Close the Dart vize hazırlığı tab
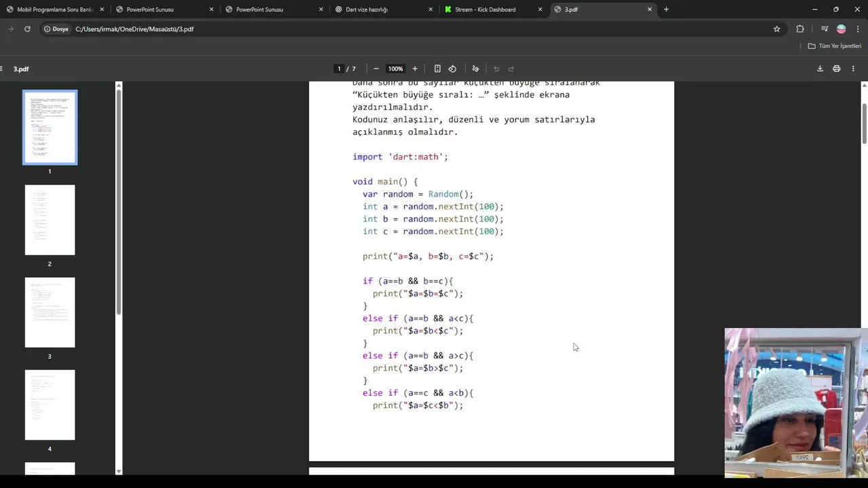The height and width of the screenshot is (488, 868). click(431, 9)
